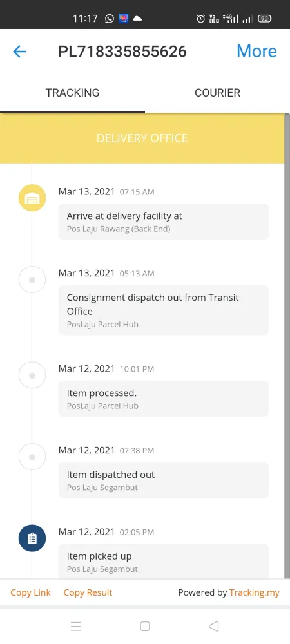Click the Arrive at delivery facility entry
This screenshot has height=644, width=290.
[x=164, y=222]
